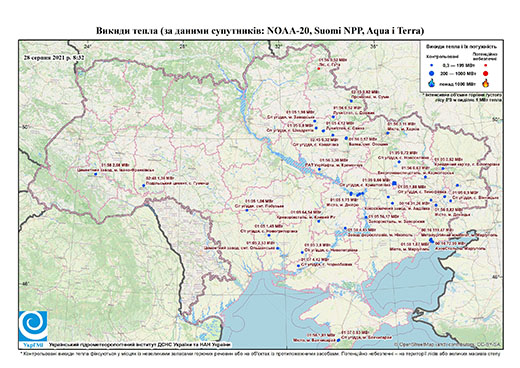Click the date stamp 28 серпня 2021

pos(54,57)
